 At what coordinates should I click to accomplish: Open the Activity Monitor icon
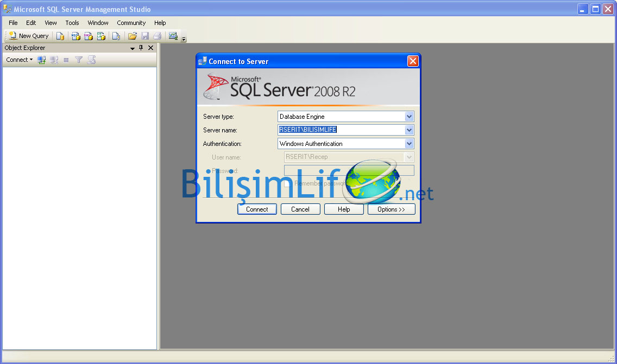pyautogui.click(x=173, y=36)
